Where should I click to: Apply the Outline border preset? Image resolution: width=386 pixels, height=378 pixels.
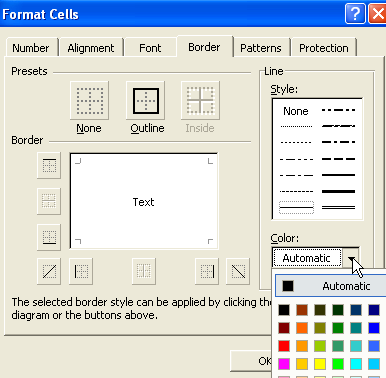pyautogui.click(x=146, y=100)
